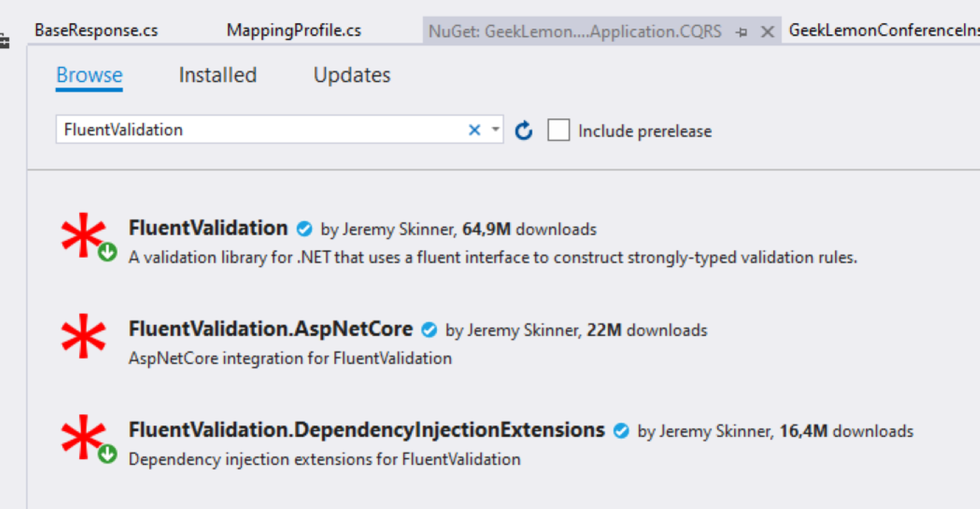
Task: Click the validation library description text
Action: tap(493, 258)
